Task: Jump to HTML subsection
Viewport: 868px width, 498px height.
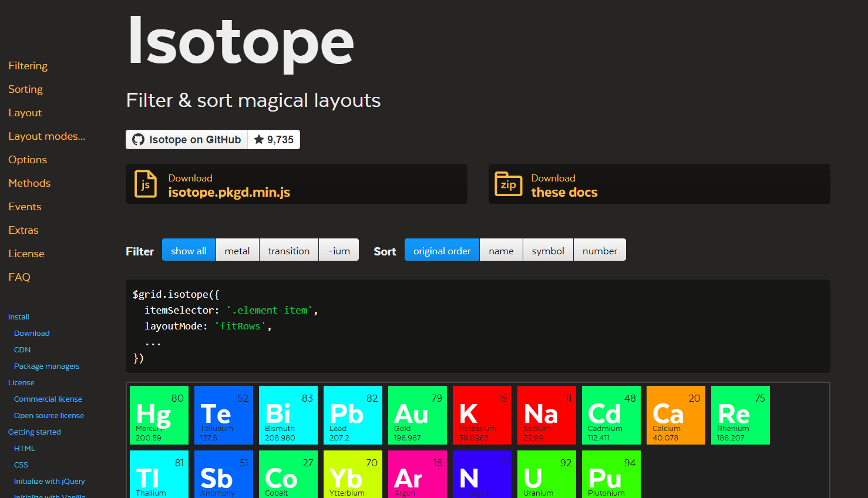Action: point(25,448)
